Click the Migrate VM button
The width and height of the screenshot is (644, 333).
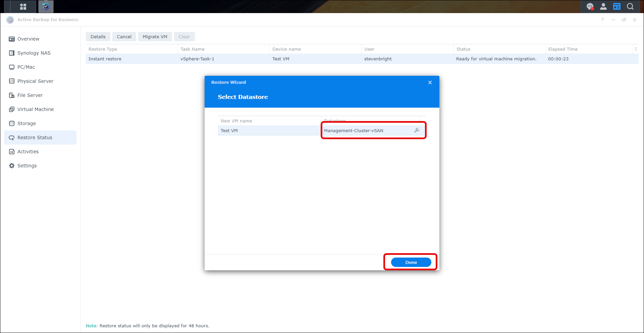155,37
